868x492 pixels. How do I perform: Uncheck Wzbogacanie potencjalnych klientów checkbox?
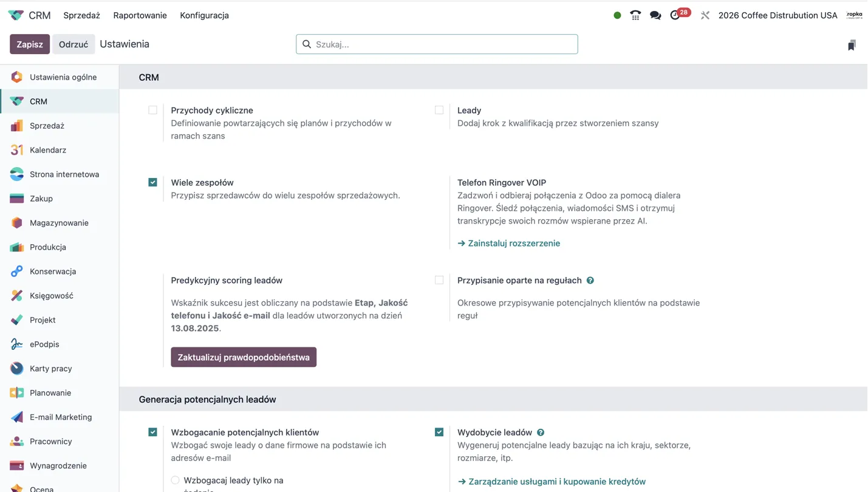152,432
